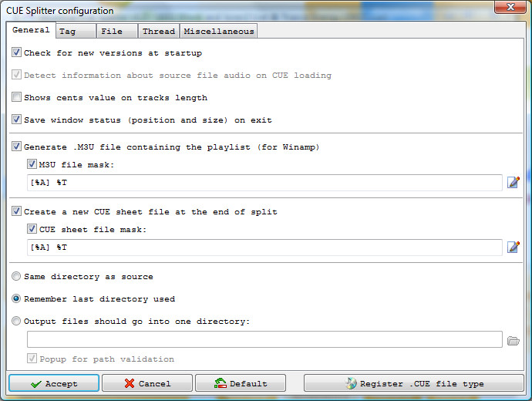
Task: Open the CUE sheet file mask editor pencil icon
Action: pyautogui.click(x=513, y=247)
